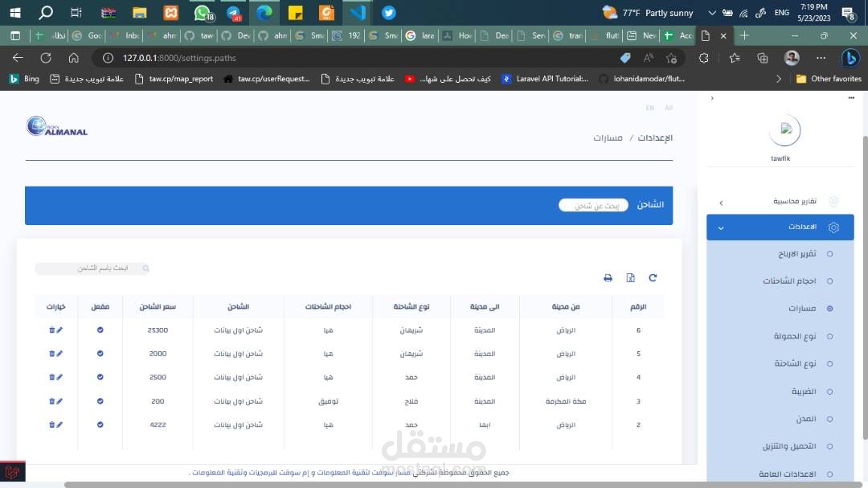Click the print icon above the table
The height and width of the screenshot is (488, 868).
click(x=608, y=278)
